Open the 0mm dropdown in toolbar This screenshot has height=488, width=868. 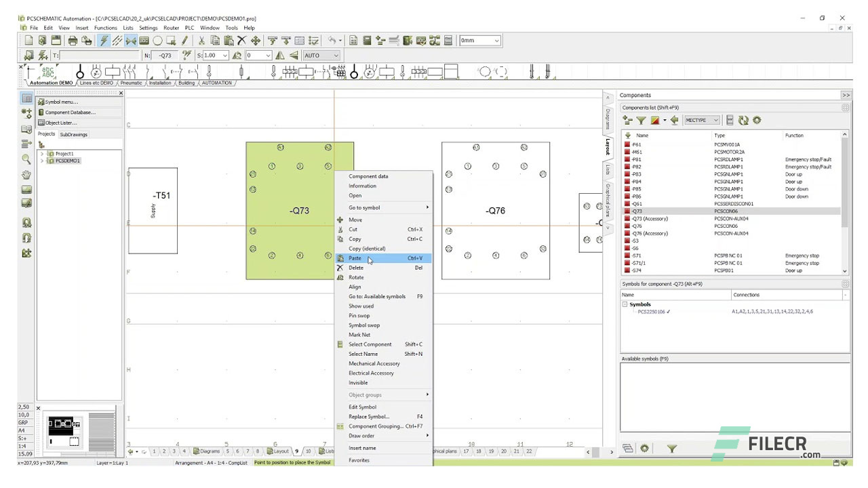[x=497, y=41]
